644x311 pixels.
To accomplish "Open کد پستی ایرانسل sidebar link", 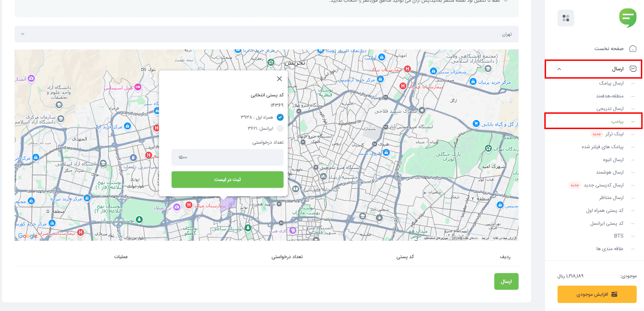I will (x=606, y=223).
